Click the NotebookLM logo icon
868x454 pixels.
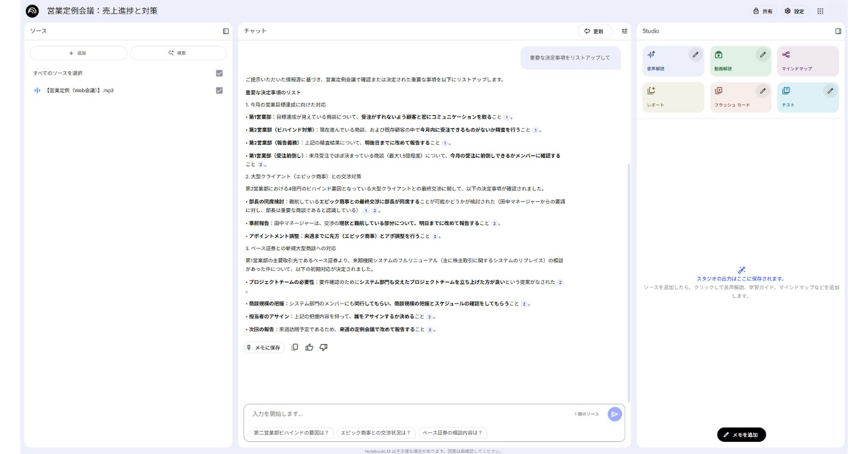(x=32, y=12)
